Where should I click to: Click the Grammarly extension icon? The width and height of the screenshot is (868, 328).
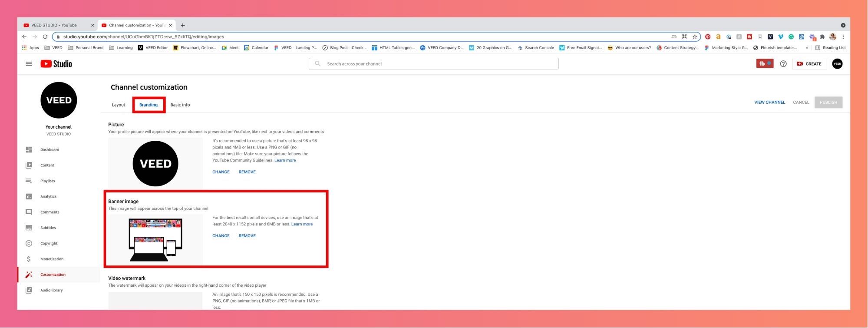coord(791,37)
